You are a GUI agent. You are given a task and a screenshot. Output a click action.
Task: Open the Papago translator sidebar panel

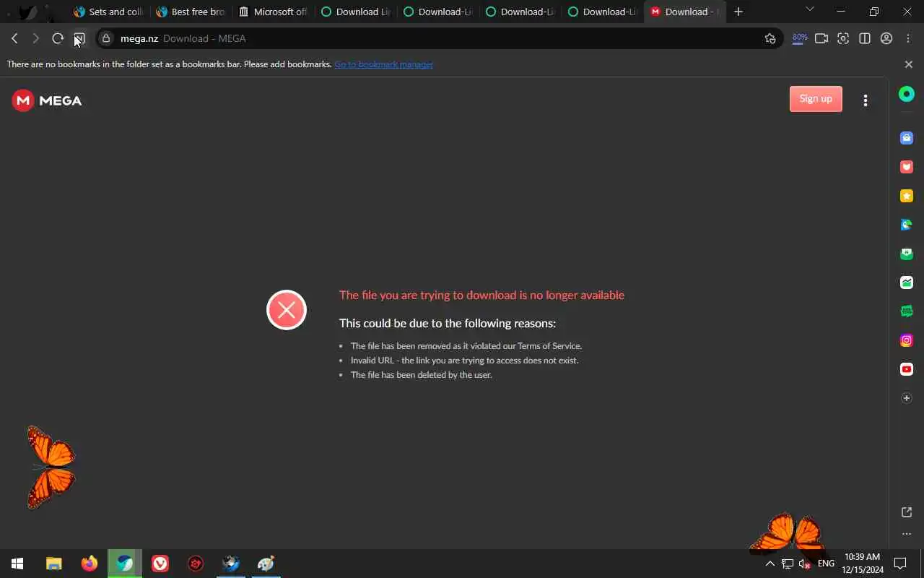(907, 225)
